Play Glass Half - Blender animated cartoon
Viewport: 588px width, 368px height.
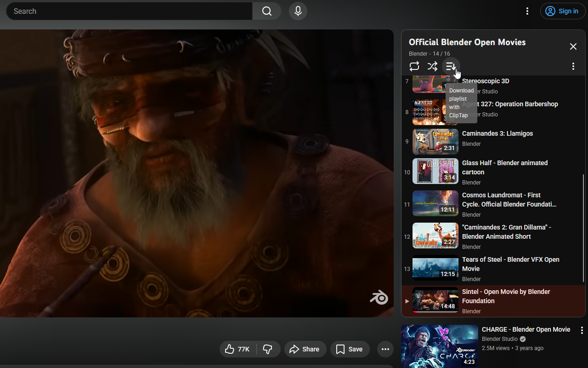(505, 167)
